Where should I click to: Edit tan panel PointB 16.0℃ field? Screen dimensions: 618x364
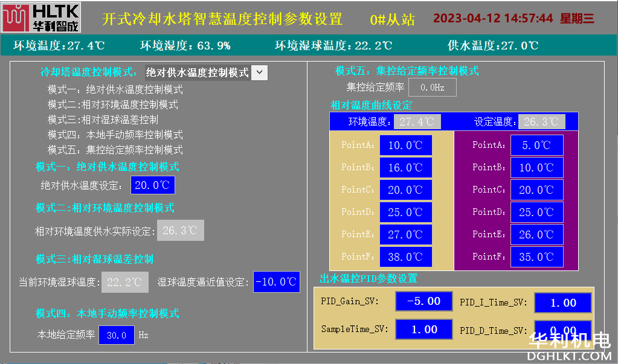tap(405, 168)
